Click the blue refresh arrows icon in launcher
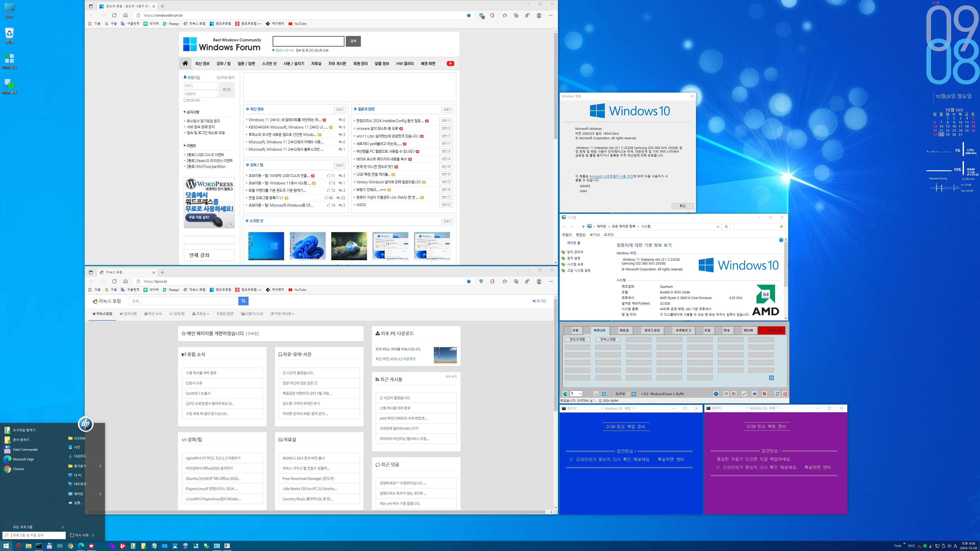This screenshot has width=980, height=551. 778,394
